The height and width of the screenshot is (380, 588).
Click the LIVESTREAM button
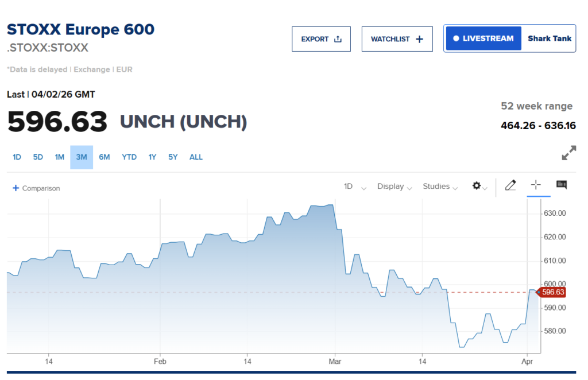point(483,38)
